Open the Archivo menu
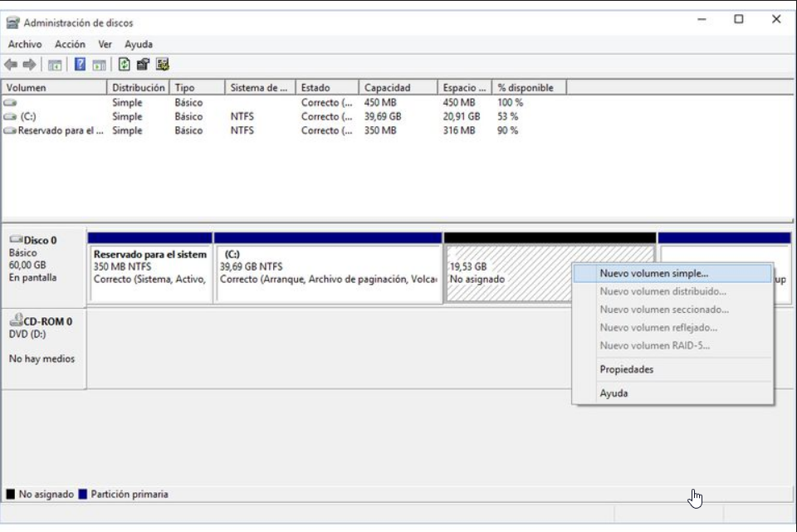 [25, 44]
